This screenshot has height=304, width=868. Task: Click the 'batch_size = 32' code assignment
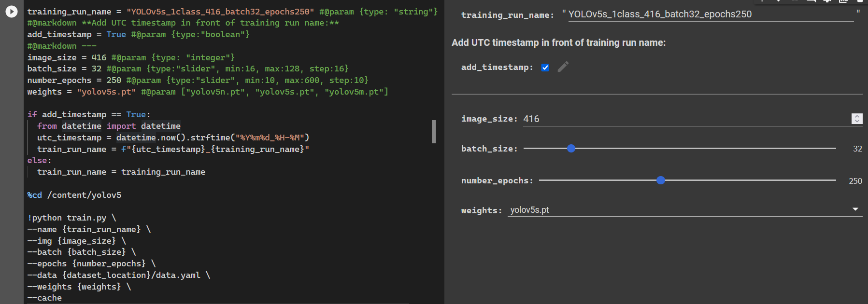tap(64, 69)
